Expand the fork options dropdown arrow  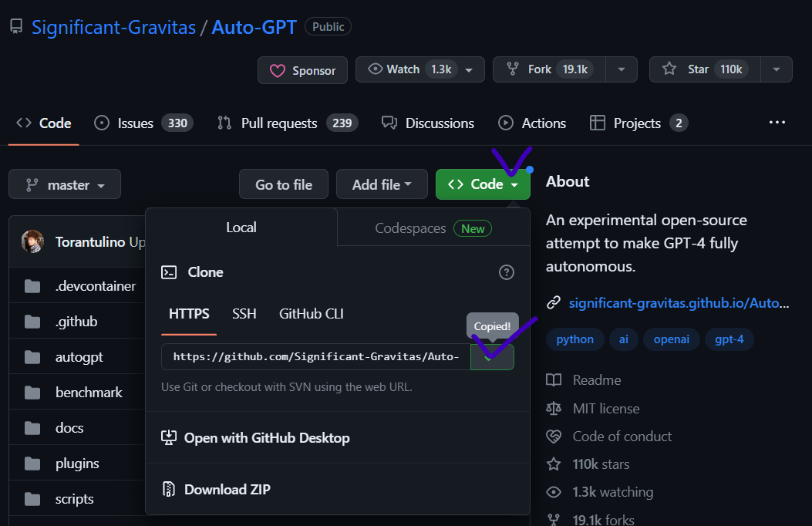pos(621,69)
